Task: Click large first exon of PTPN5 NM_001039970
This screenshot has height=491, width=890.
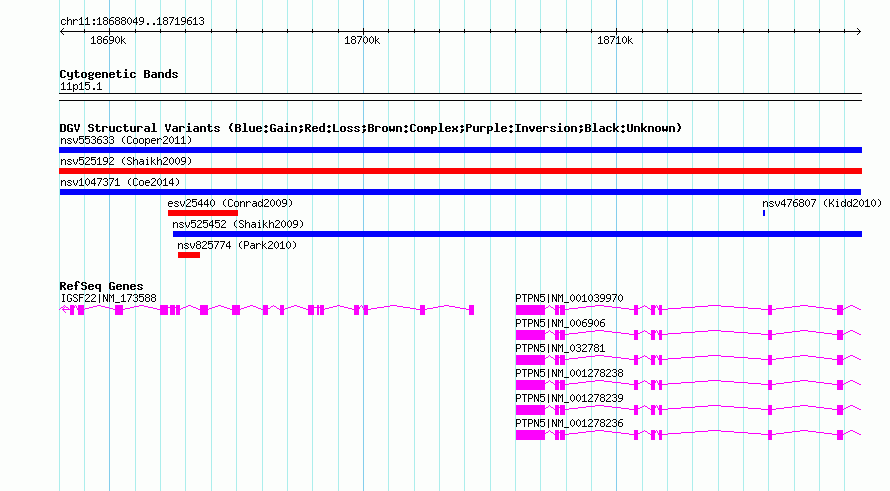Action: pyautogui.click(x=530, y=310)
